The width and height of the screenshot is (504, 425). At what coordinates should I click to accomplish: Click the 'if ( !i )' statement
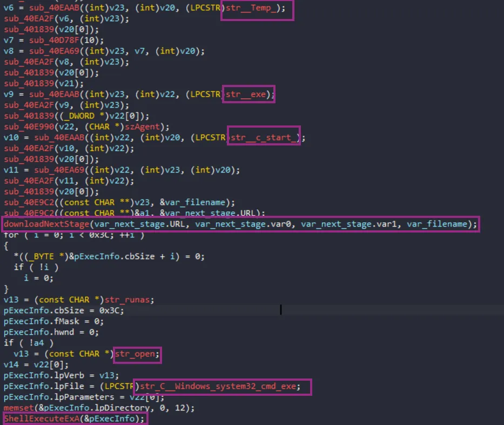coord(36,267)
